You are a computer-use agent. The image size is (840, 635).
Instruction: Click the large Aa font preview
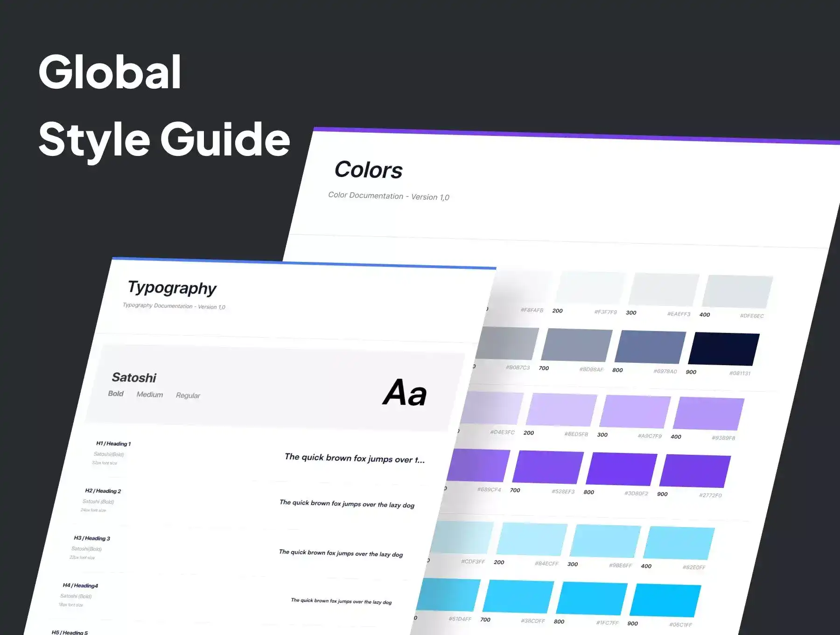(405, 393)
